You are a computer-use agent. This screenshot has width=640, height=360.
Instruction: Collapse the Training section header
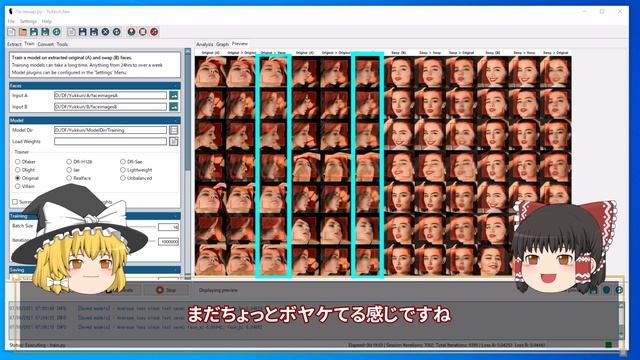click(95, 216)
